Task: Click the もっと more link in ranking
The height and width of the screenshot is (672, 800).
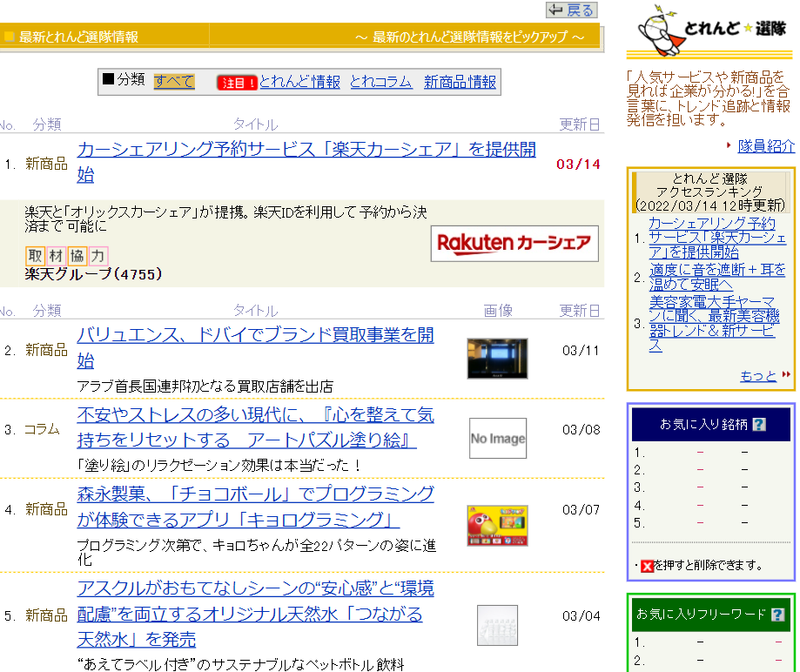Action: click(758, 376)
